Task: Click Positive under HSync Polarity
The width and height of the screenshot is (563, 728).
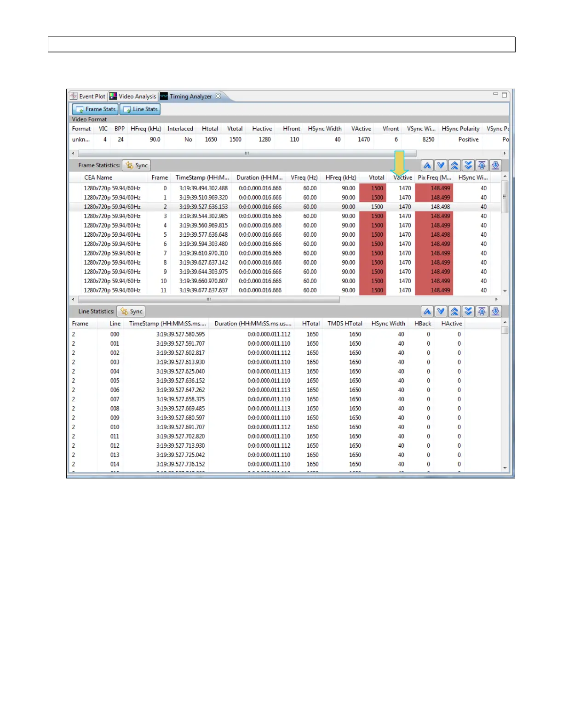Action: 468,139
